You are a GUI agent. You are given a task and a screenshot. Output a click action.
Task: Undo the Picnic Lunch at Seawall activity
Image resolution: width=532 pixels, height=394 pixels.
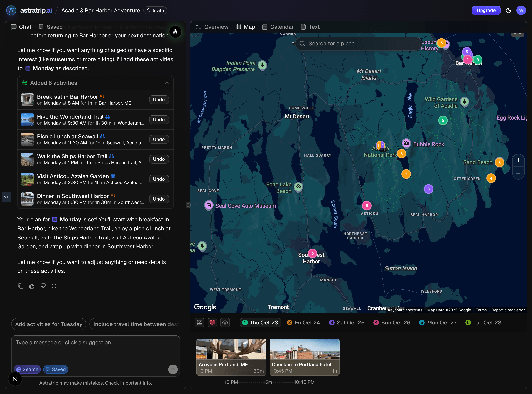[x=159, y=139]
